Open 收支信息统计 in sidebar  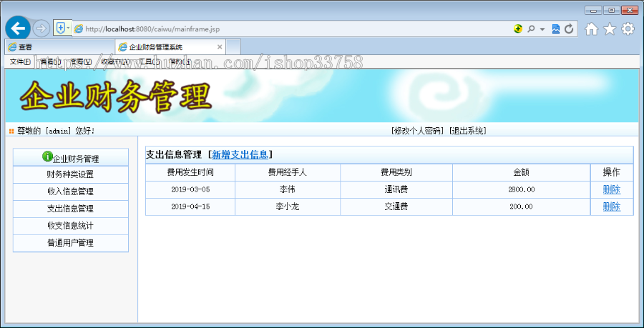coord(71,226)
